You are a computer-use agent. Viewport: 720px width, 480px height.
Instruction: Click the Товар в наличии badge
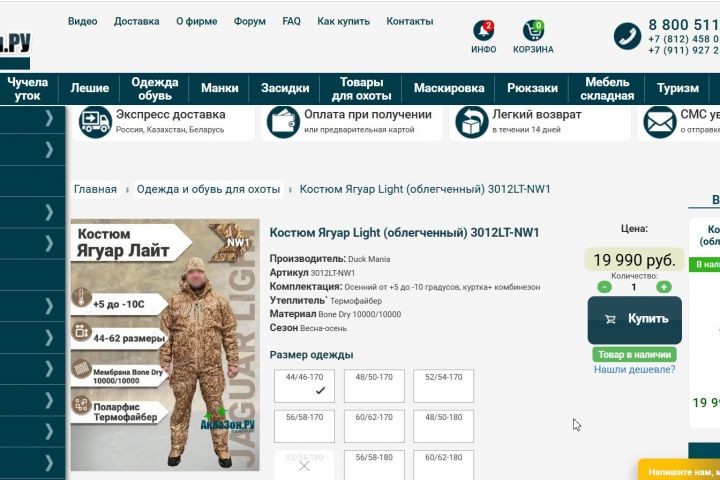point(635,355)
